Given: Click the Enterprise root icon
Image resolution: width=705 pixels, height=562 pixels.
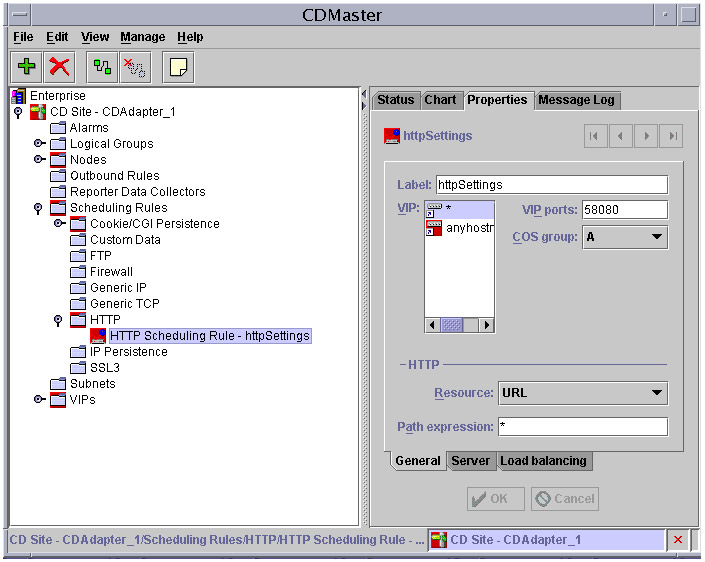Looking at the screenshot, I should pos(19,96).
